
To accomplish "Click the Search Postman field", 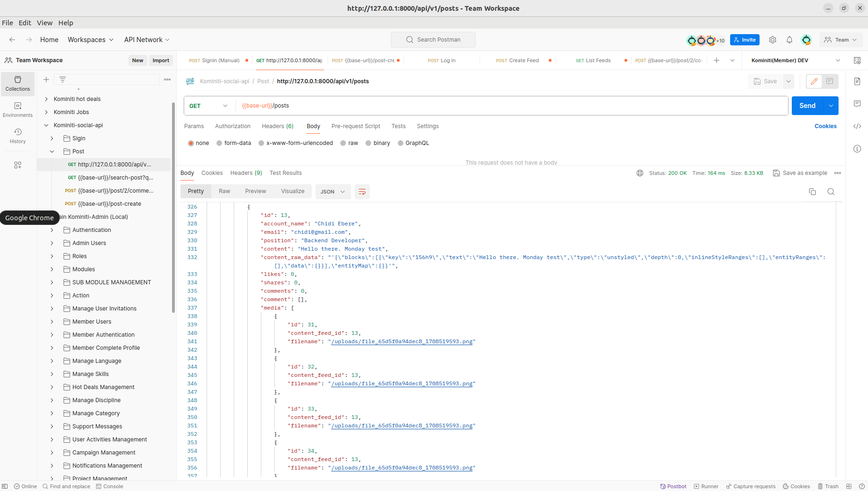I will coord(433,40).
